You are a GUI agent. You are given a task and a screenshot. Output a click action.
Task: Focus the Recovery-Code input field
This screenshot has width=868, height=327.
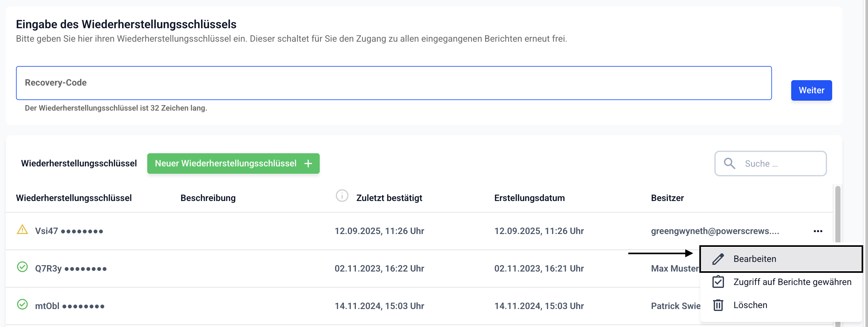(394, 83)
